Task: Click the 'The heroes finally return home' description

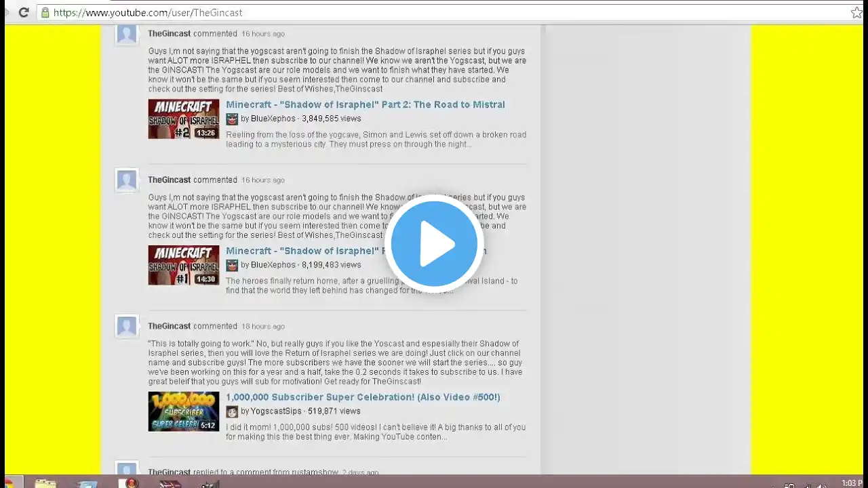Action: click(372, 286)
